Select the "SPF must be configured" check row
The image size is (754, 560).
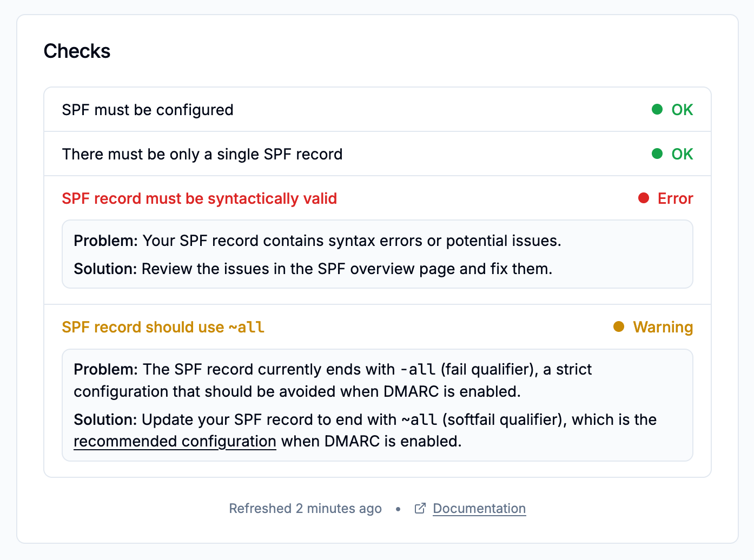[148, 110]
